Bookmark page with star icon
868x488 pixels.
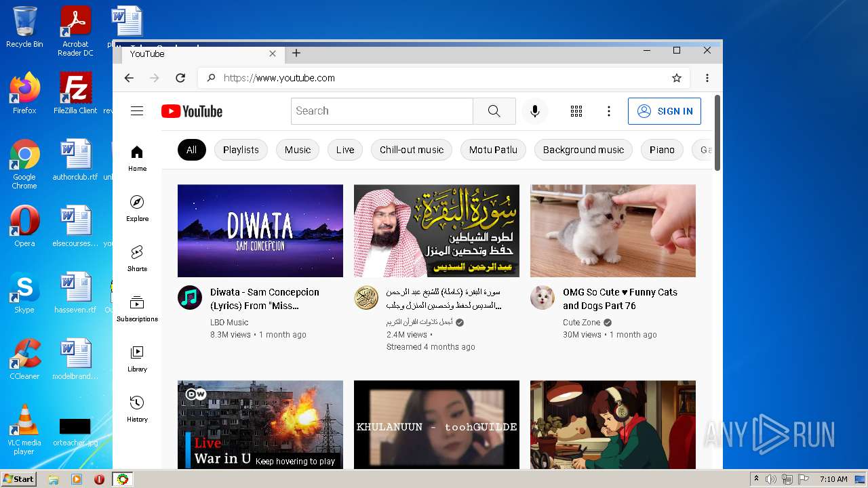pyautogui.click(x=677, y=78)
